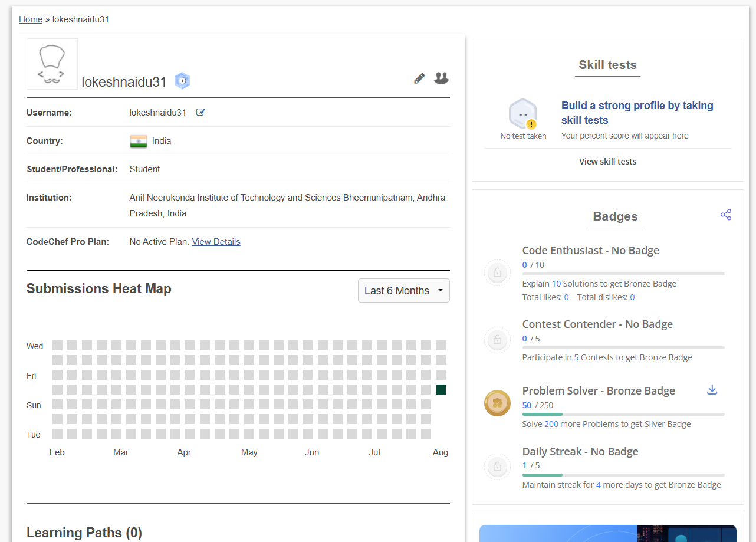Click the Feb month label
The image size is (756, 542).
pos(57,452)
